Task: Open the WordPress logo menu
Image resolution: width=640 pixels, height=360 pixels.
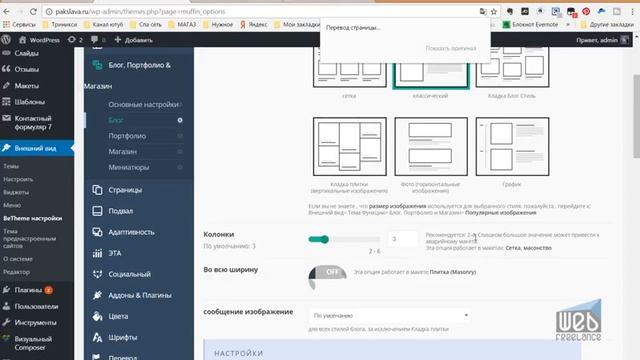Action: coord(6,40)
